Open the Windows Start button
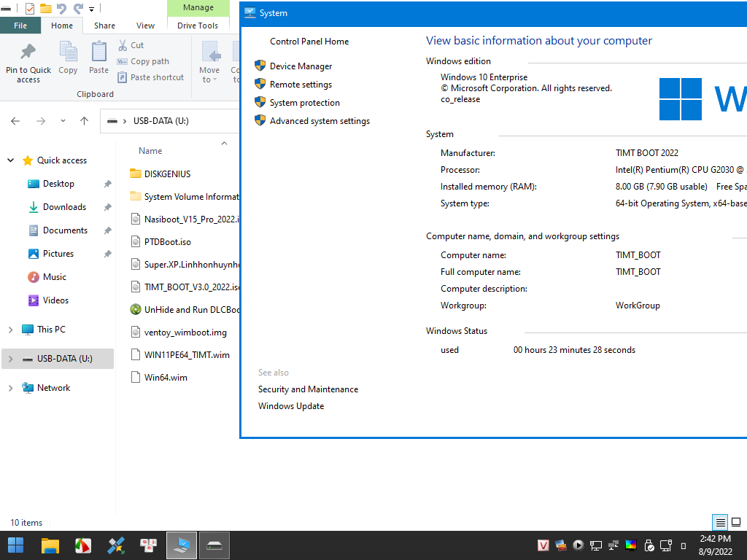 [16, 545]
